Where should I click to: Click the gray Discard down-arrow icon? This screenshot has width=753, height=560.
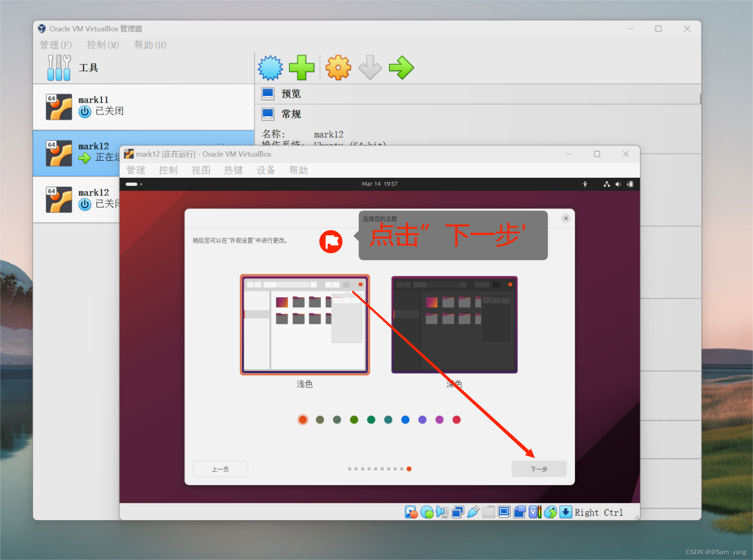point(370,68)
